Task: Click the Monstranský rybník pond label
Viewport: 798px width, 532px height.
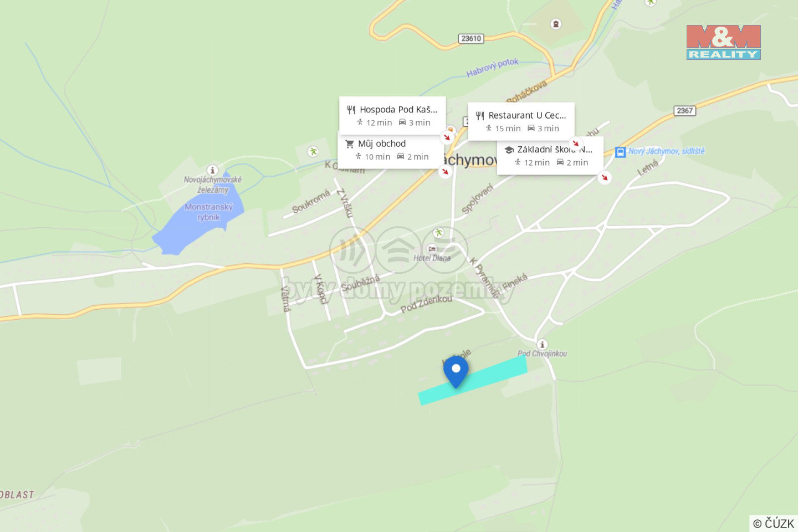Action: tap(209, 212)
